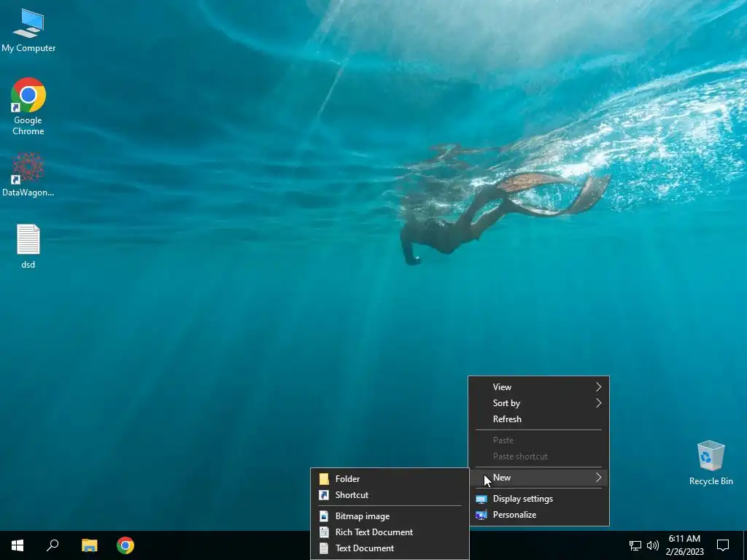Open the volume speaker tray icon
747x560 pixels.
pyautogui.click(x=653, y=545)
